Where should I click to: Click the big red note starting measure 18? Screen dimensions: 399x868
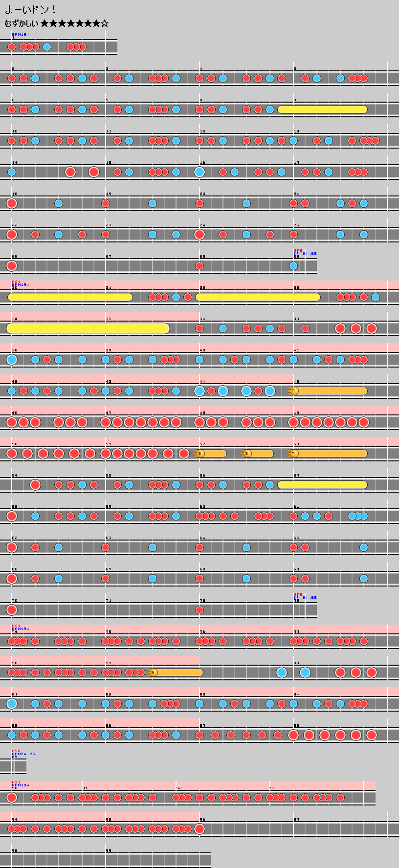pos(12,203)
